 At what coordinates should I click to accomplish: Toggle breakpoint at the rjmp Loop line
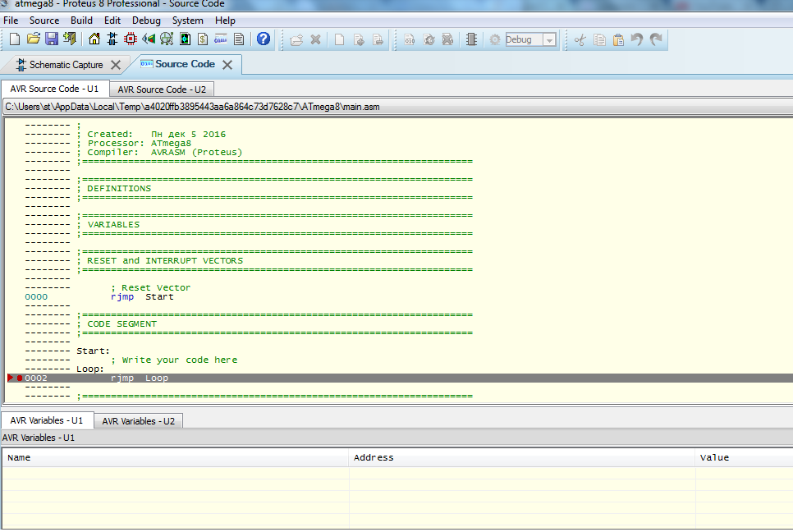tap(20, 378)
